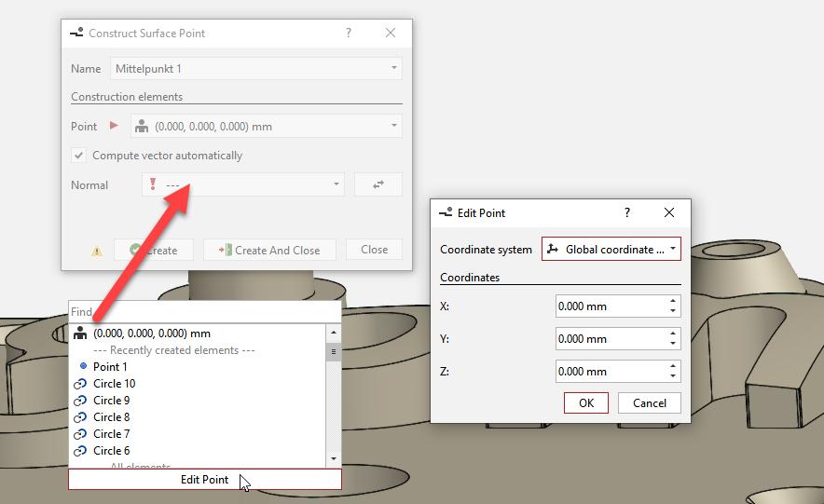
Task: Select Circle 7 in the list
Action: click(x=111, y=434)
